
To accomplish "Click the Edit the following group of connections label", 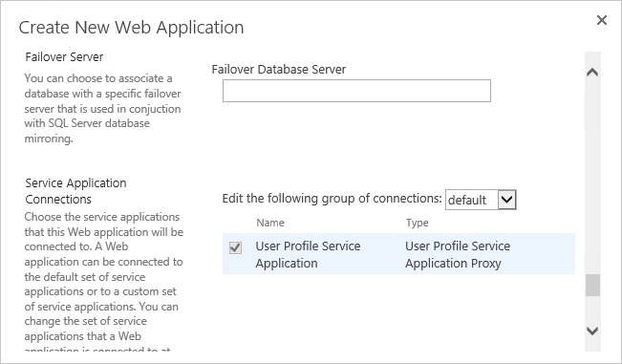I will (x=332, y=199).
